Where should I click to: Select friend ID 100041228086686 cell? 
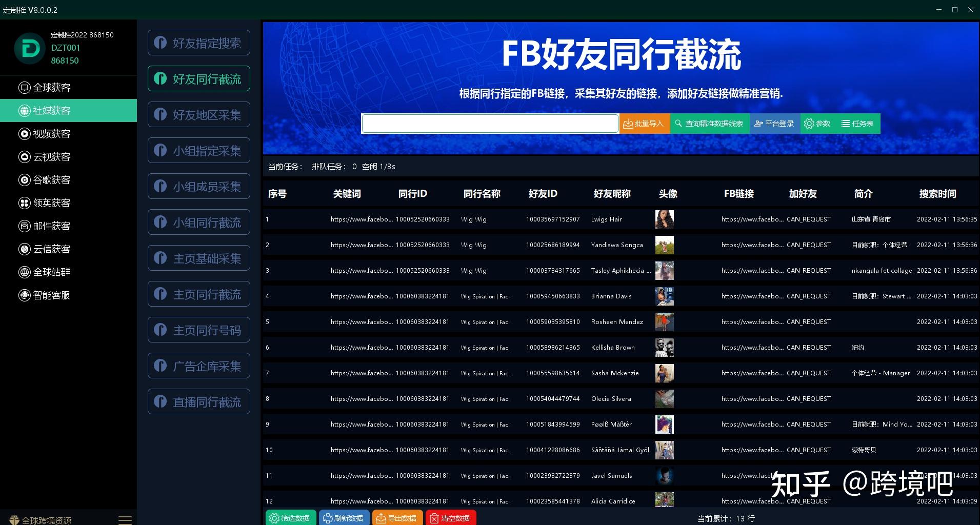pos(553,450)
